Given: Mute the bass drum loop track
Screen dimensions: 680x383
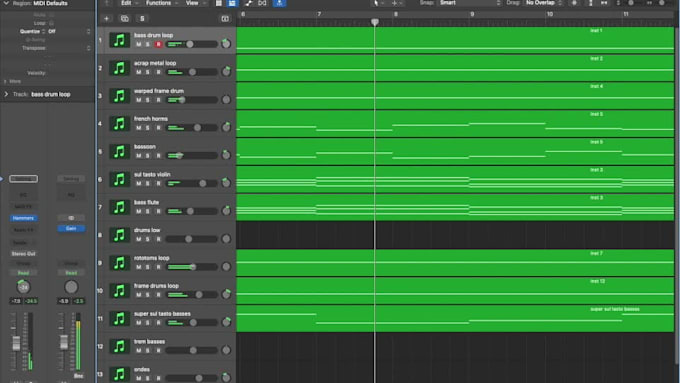Looking at the screenshot, I should coord(138,44).
